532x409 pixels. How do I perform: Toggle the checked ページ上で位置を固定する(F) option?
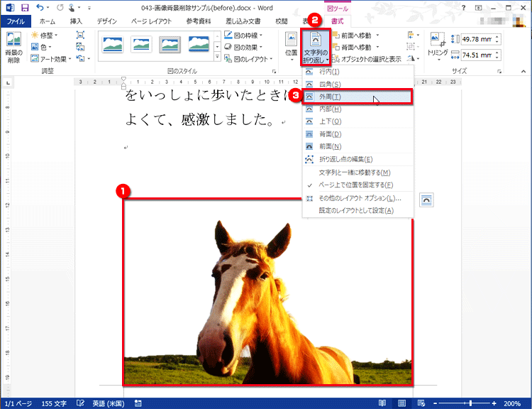pyautogui.click(x=358, y=185)
